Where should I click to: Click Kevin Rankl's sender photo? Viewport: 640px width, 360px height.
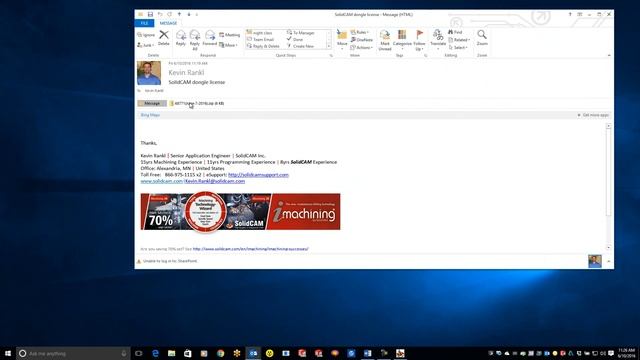tap(149, 73)
